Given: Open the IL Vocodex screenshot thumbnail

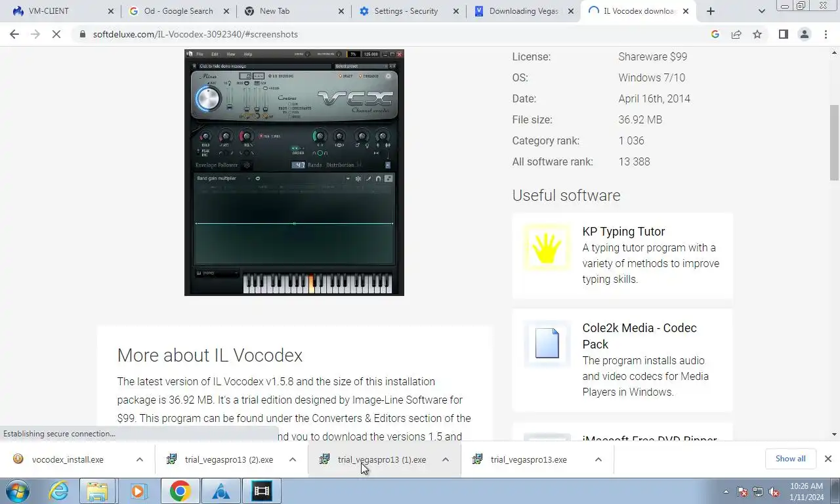Looking at the screenshot, I should pos(294,173).
